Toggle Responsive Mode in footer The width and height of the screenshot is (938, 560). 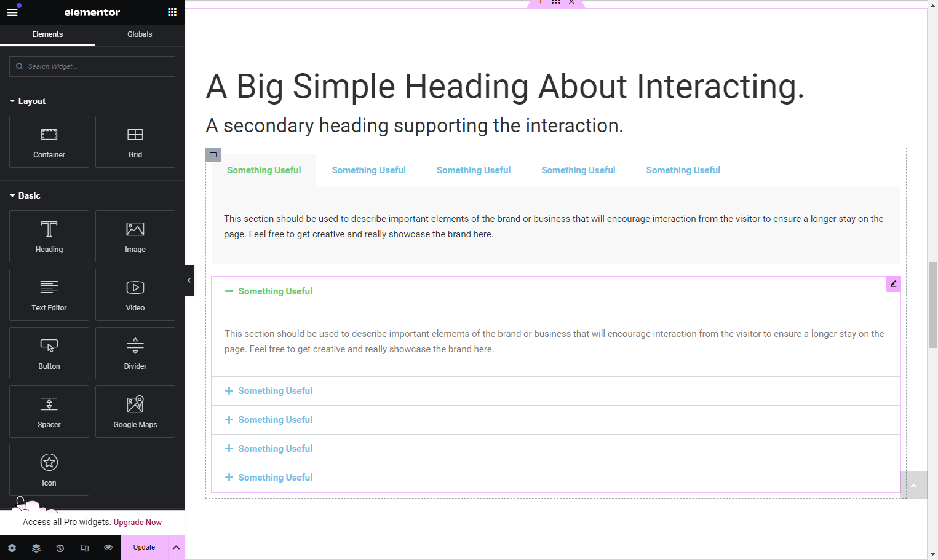point(84,548)
